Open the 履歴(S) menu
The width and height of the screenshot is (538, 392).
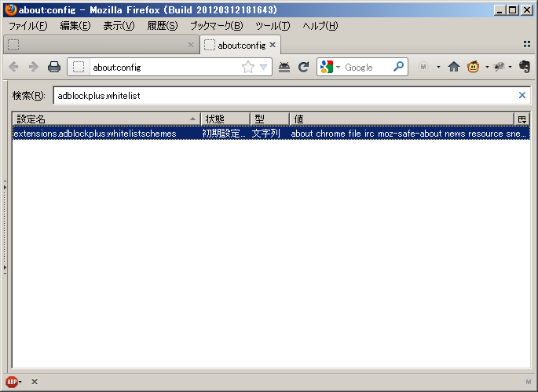click(x=163, y=26)
